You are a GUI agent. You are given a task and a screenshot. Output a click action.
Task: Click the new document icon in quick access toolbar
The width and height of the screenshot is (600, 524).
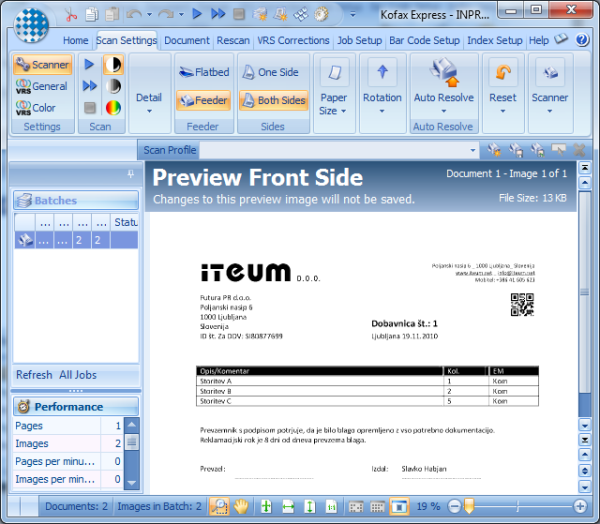click(280, 15)
